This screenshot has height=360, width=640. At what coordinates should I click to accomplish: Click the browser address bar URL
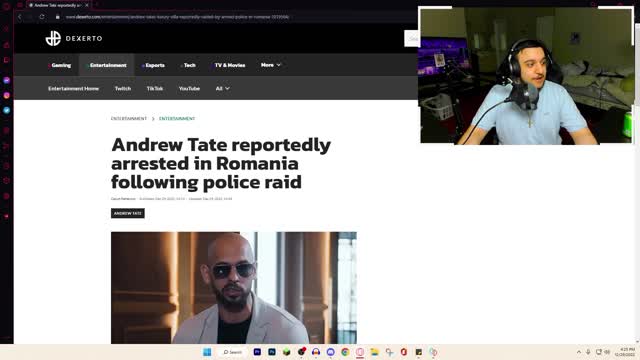178,17
